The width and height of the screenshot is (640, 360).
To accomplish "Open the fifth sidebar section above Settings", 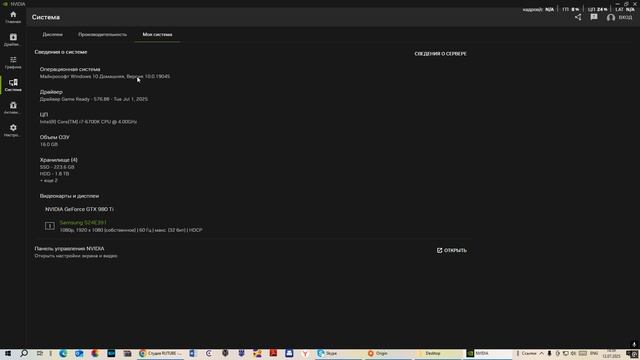I will (x=13, y=108).
